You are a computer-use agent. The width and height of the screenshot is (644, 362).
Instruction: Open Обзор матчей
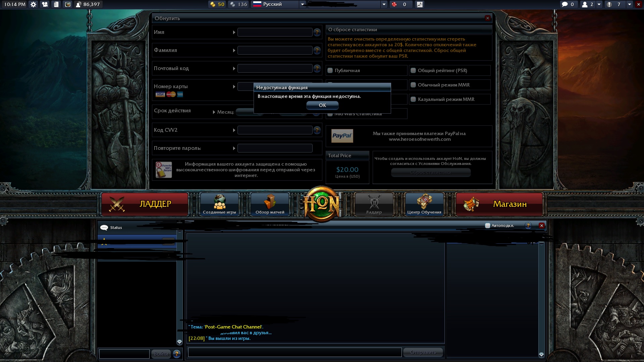click(270, 204)
